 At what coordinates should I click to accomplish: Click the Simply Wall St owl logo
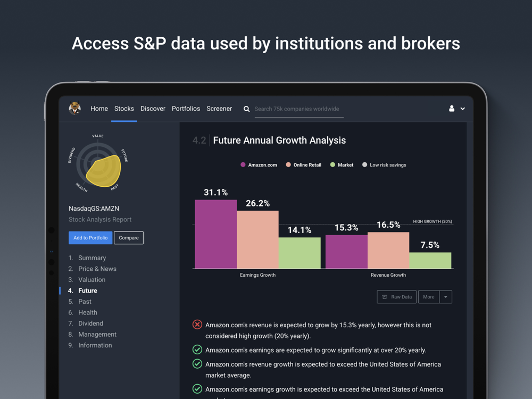(75, 109)
